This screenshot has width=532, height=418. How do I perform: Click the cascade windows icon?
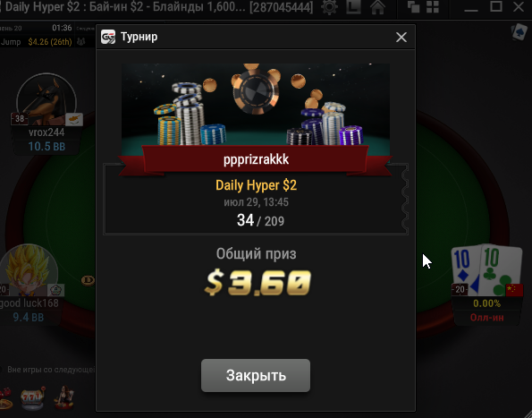point(413,7)
